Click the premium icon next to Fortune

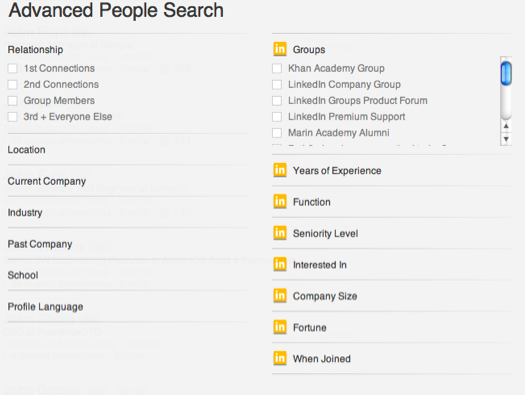pos(280,327)
